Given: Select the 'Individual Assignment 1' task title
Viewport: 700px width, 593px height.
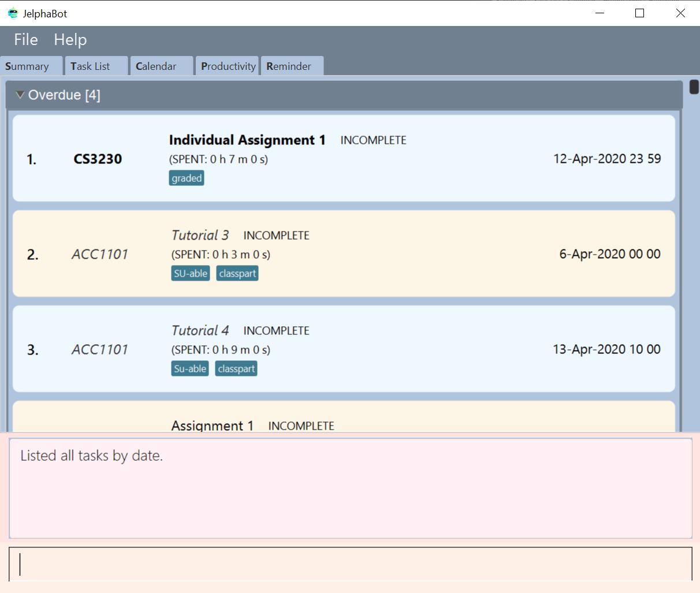Looking at the screenshot, I should click(247, 140).
